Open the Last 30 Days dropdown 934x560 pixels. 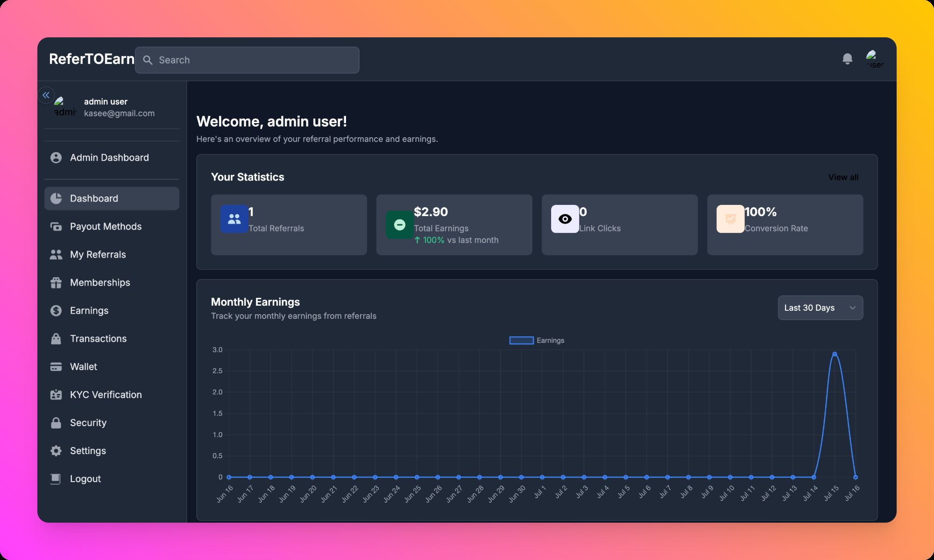[820, 308]
